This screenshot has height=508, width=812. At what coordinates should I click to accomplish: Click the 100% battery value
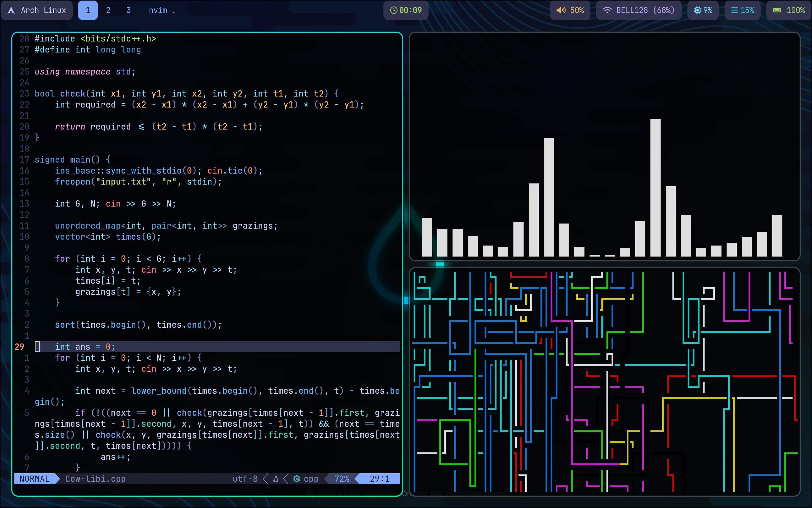click(x=796, y=10)
